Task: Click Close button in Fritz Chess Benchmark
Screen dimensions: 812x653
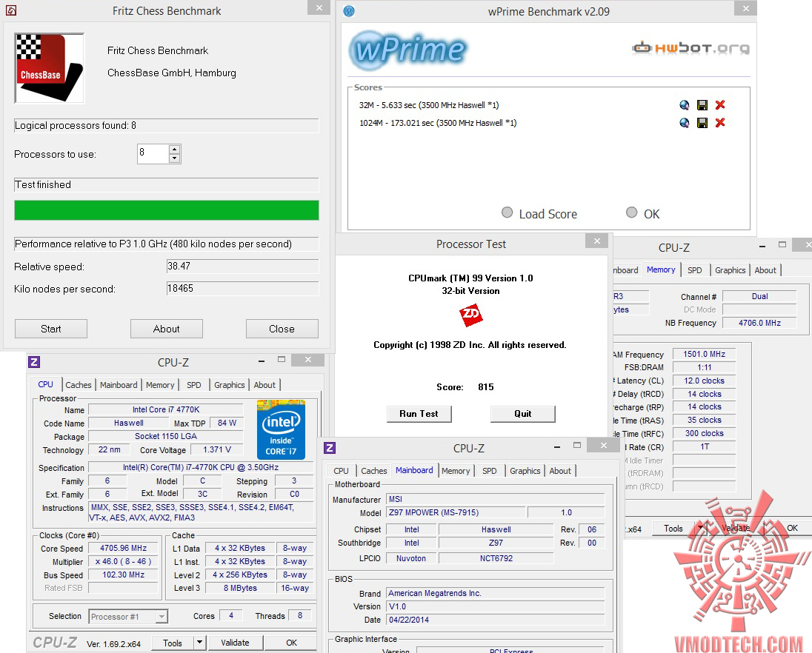Action: pos(282,329)
